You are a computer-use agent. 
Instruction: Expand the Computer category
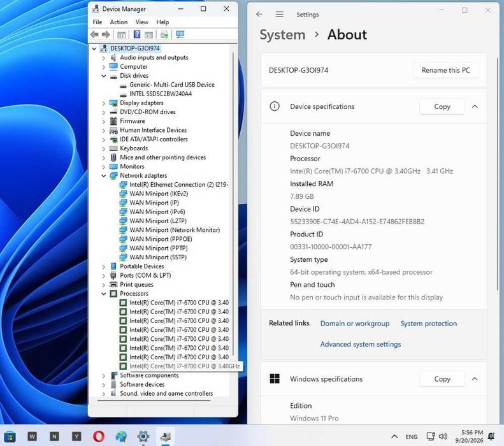coord(103,67)
